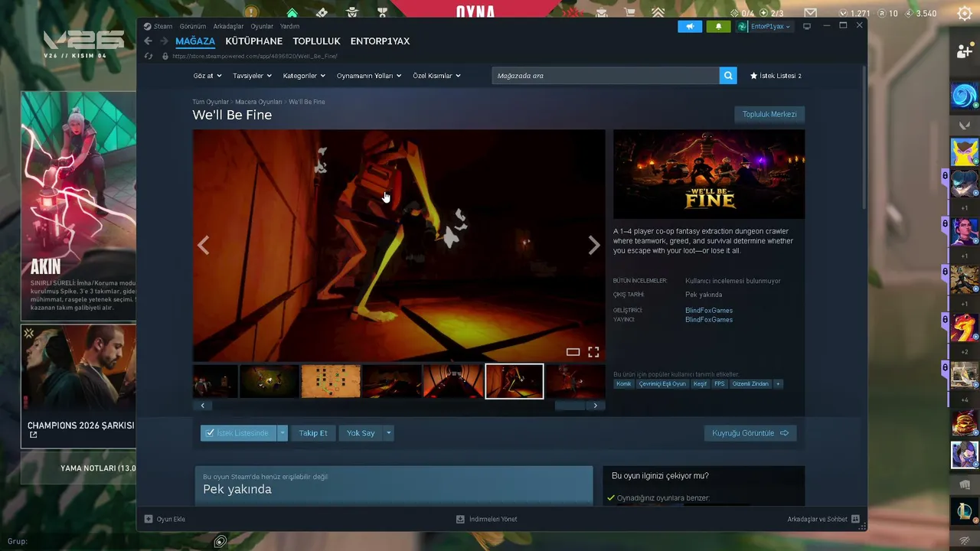Open Steam notifications bell

718,26
